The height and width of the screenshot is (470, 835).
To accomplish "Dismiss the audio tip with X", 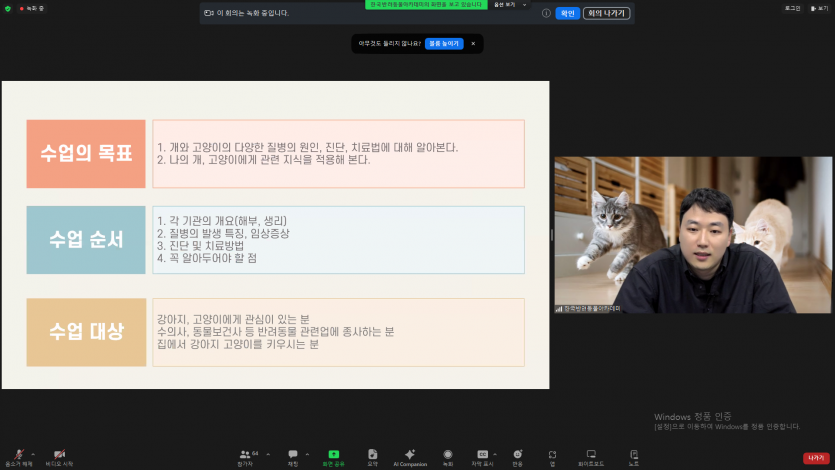I will pos(473,44).
